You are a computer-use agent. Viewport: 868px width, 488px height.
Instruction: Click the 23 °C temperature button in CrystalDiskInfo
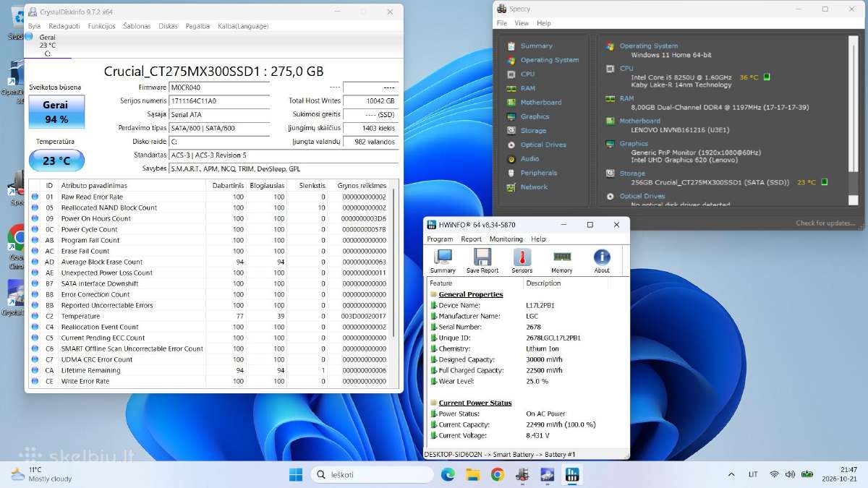tap(56, 160)
